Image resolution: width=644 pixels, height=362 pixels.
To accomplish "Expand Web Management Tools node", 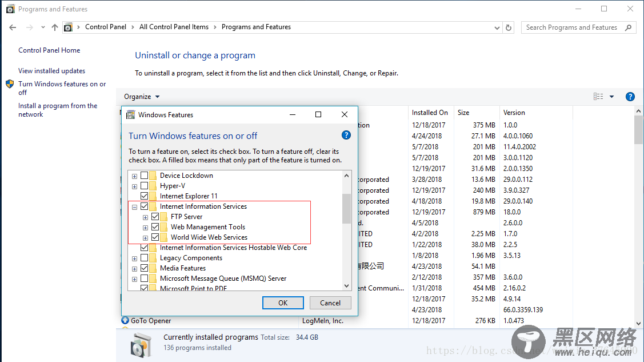I will pyautogui.click(x=145, y=227).
